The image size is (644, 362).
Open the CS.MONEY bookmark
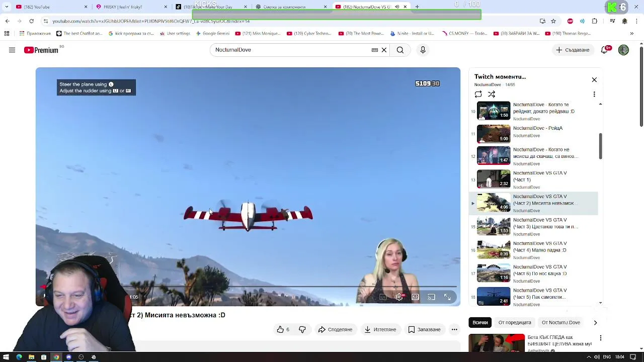(x=464, y=34)
